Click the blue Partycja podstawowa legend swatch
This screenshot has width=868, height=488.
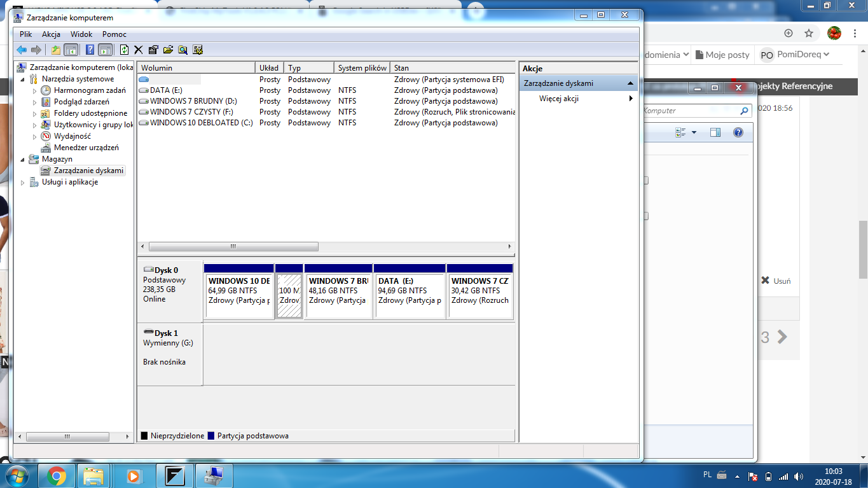(x=211, y=436)
